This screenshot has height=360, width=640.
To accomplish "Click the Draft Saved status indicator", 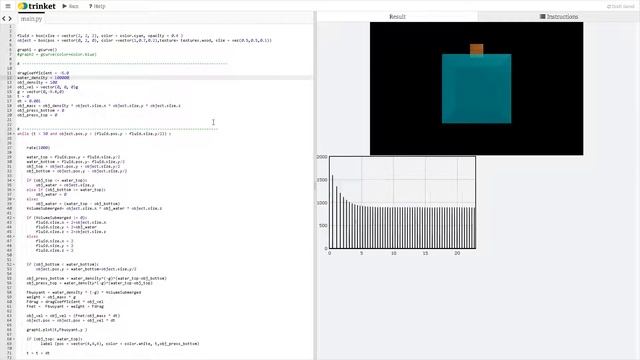I will click(620, 7).
